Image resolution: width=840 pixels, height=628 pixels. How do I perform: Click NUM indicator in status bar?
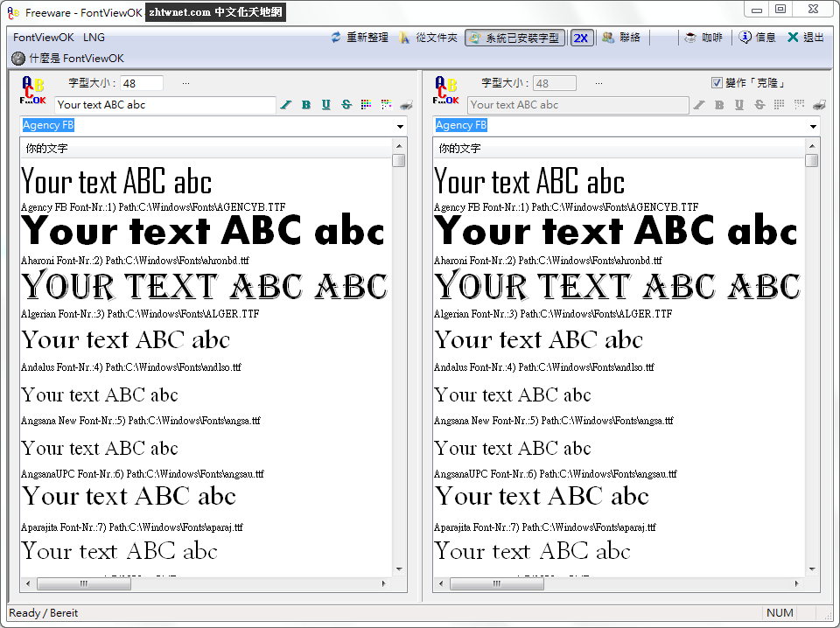(x=780, y=613)
